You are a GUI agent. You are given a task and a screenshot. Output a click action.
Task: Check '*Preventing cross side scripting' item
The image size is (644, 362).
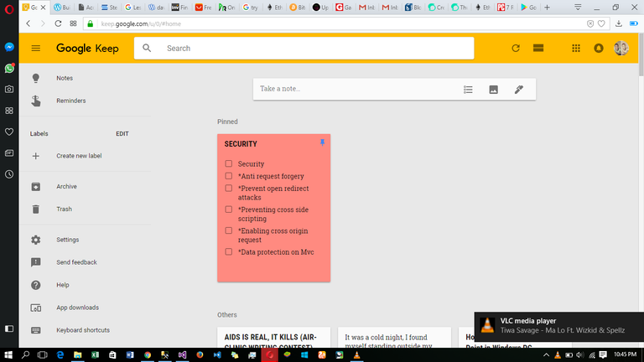[x=229, y=209]
